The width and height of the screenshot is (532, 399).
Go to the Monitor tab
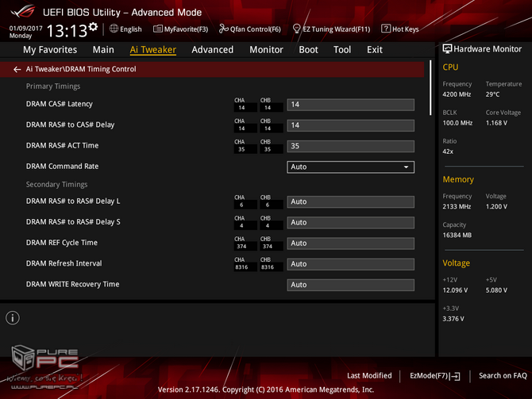coord(266,50)
